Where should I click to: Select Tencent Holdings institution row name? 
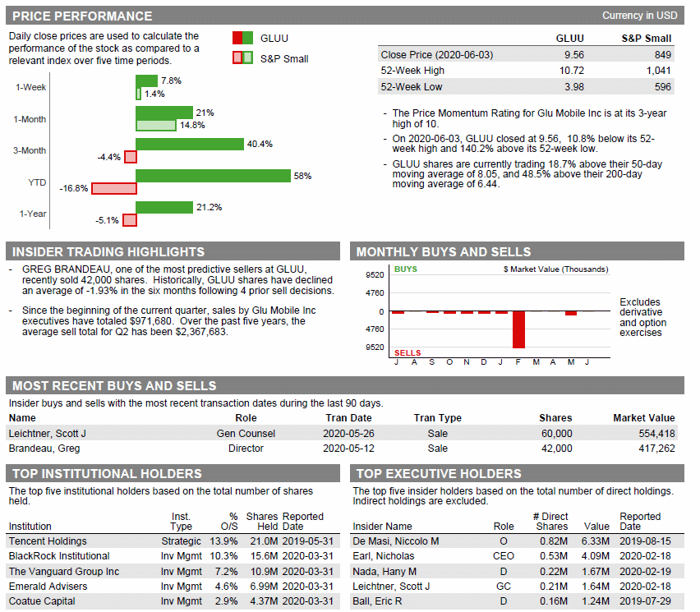point(48,541)
